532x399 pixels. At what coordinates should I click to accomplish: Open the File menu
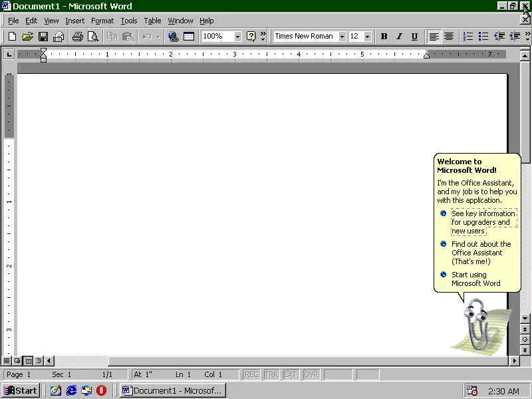pos(13,21)
